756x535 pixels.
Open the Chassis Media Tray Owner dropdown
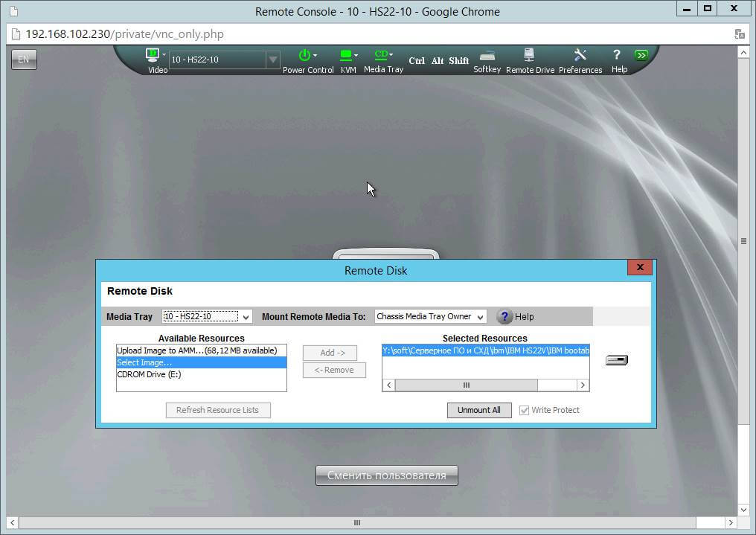tap(430, 317)
